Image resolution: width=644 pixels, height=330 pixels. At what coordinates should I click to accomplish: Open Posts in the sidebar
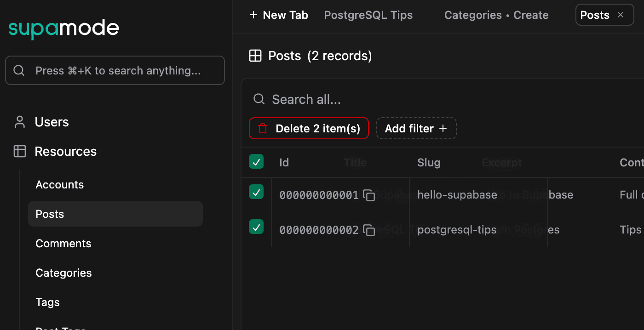115,214
